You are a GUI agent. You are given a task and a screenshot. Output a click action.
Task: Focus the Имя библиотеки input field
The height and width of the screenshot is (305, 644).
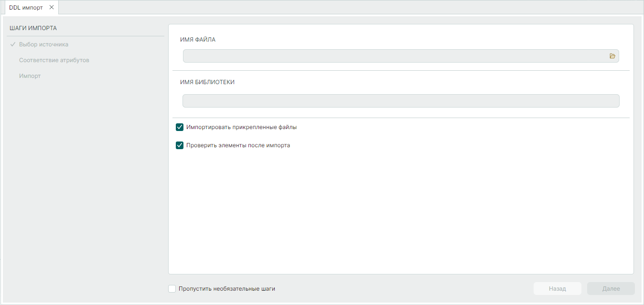coord(401,101)
